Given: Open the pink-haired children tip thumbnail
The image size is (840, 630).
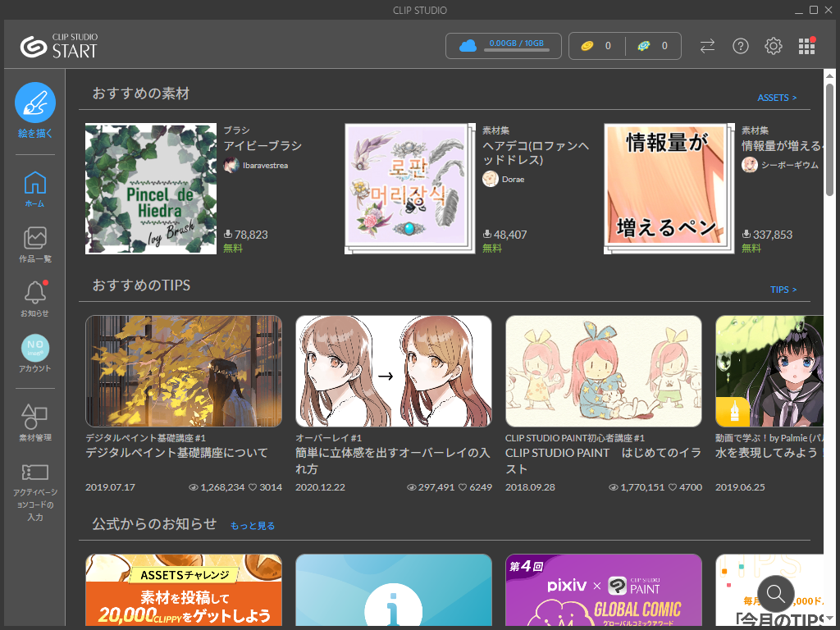Looking at the screenshot, I should pos(604,372).
